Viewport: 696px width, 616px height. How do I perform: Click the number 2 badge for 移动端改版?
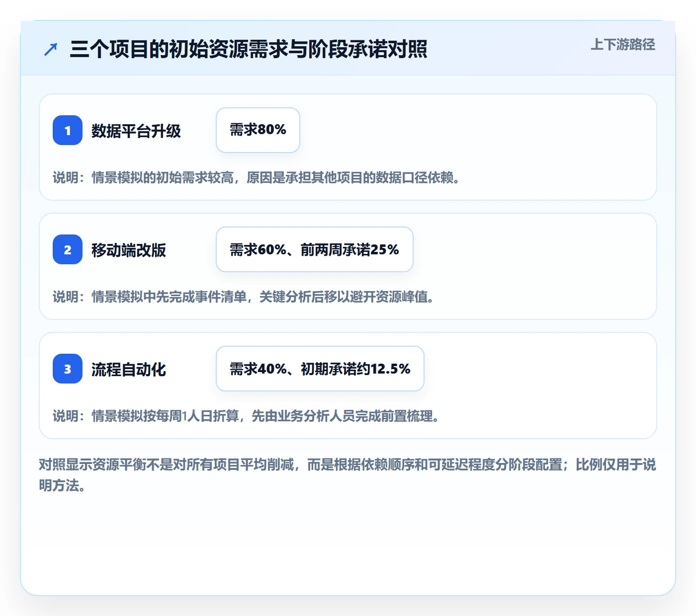coord(68,249)
